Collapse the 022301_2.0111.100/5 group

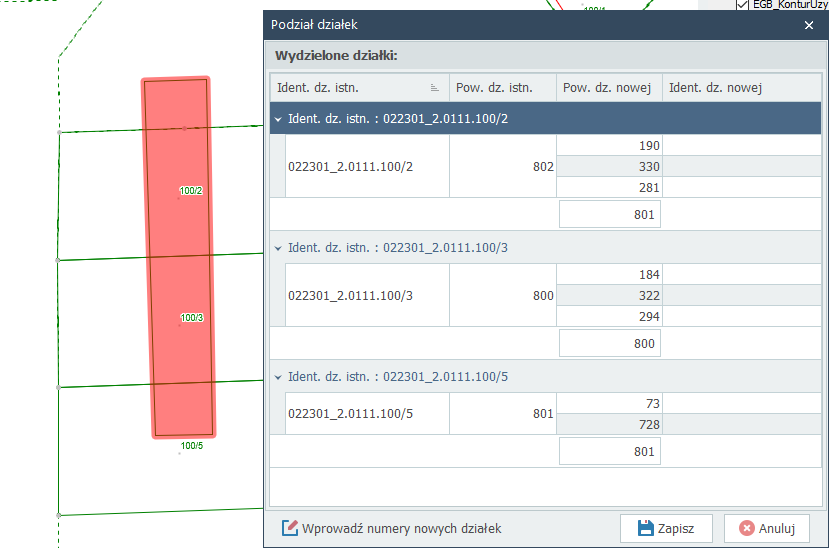278,377
